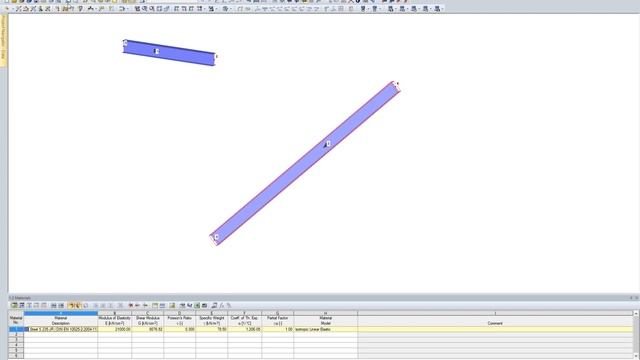Select the short blue member labeled 2
Image resolution: width=640 pixels, height=360 pixels.
point(169,53)
